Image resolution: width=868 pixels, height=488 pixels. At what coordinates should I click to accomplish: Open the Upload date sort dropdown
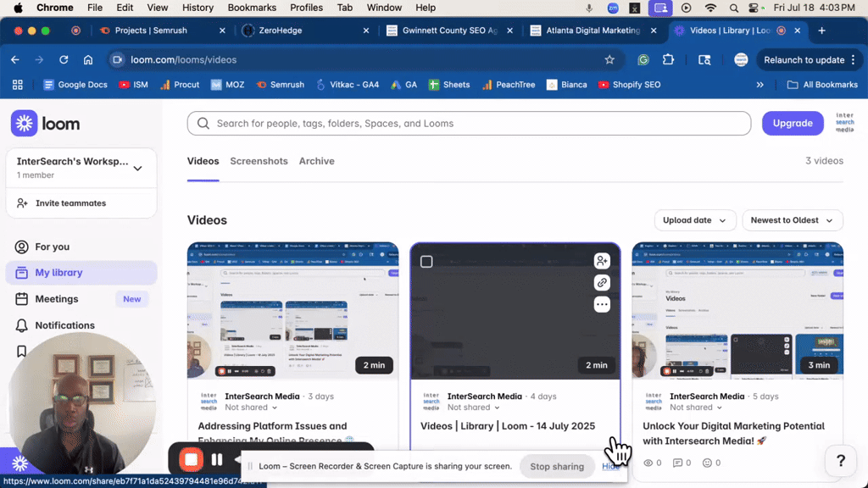pos(695,220)
